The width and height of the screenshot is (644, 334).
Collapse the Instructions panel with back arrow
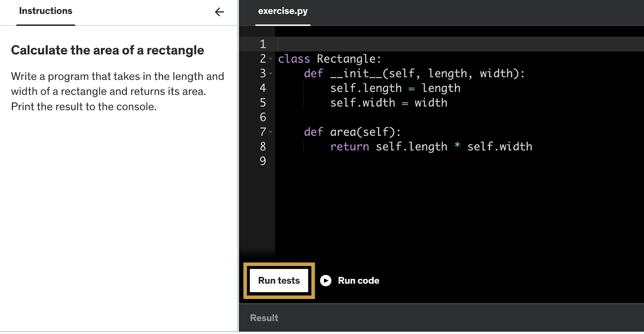(219, 12)
